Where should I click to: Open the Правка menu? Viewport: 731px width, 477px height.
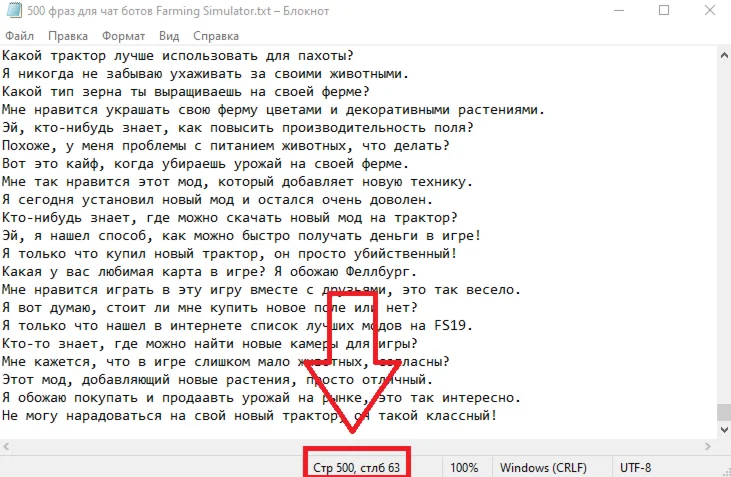click(x=68, y=36)
